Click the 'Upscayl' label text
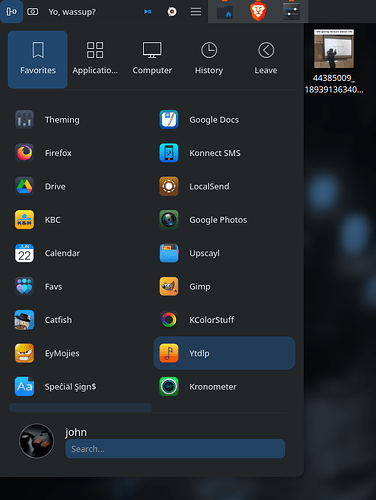Image resolution: width=376 pixels, height=500 pixels. (205, 253)
